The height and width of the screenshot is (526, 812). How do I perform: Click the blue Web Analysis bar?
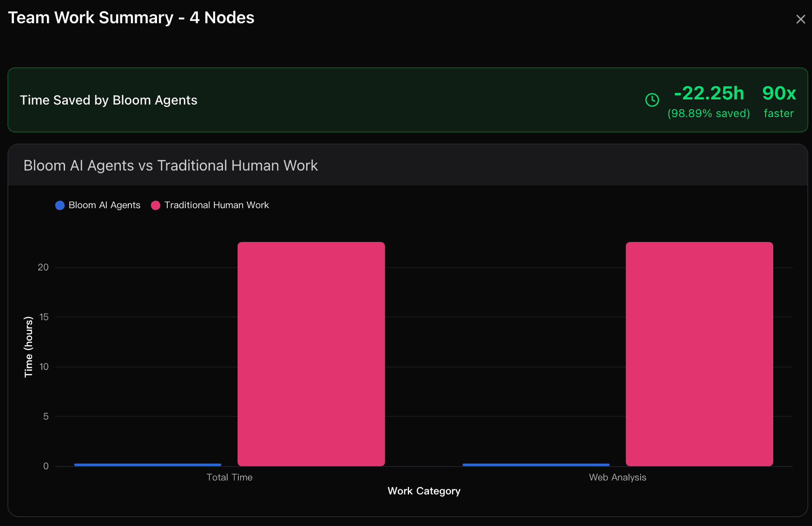tap(536, 465)
